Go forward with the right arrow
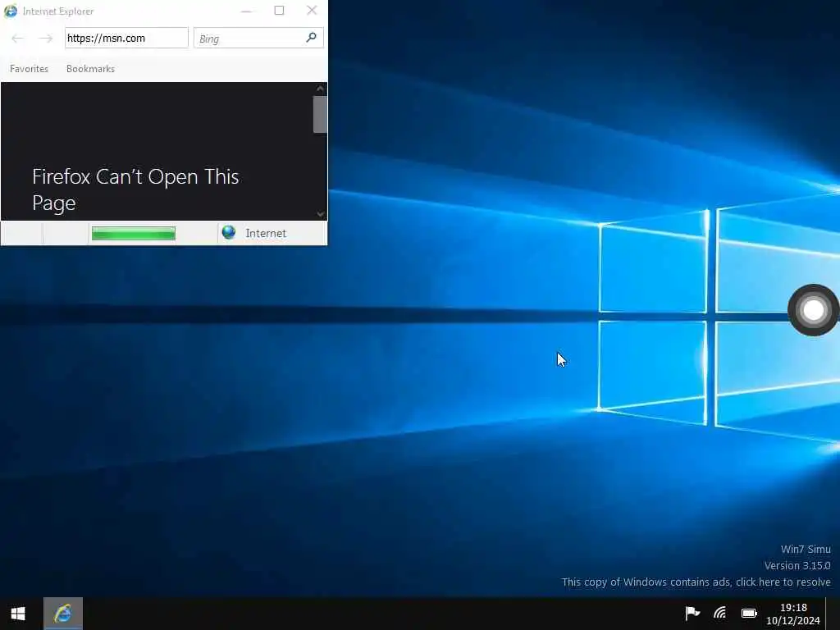Viewport: 840px width, 630px height. pos(46,38)
